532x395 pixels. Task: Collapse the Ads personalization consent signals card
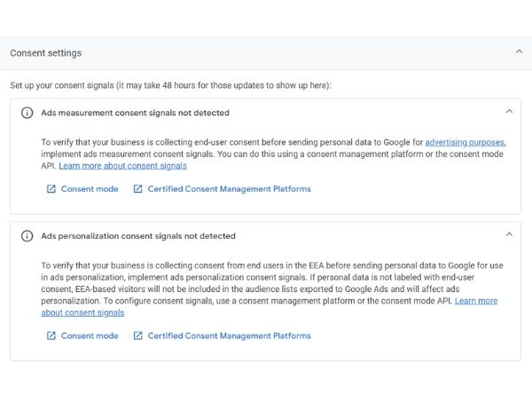(509, 234)
